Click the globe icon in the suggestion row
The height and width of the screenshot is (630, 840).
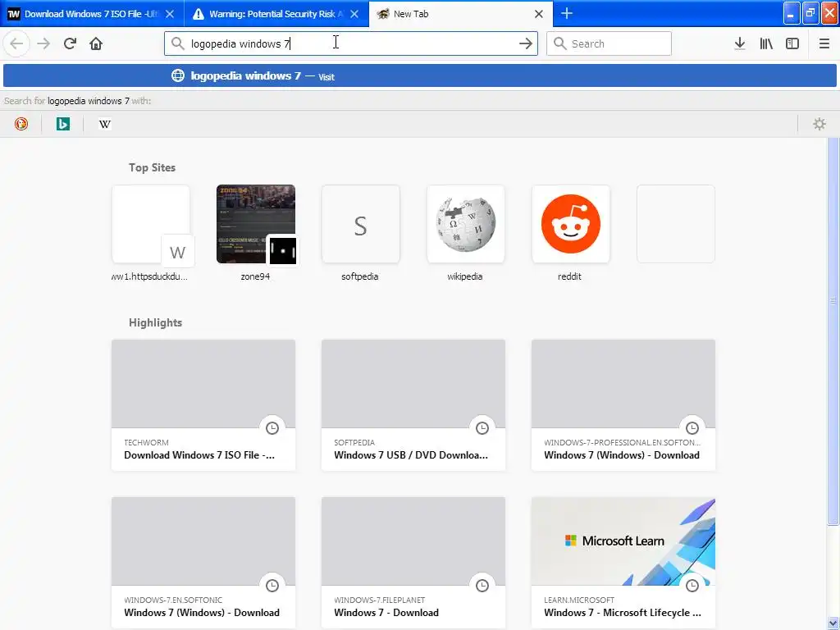[x=178, y=75]
